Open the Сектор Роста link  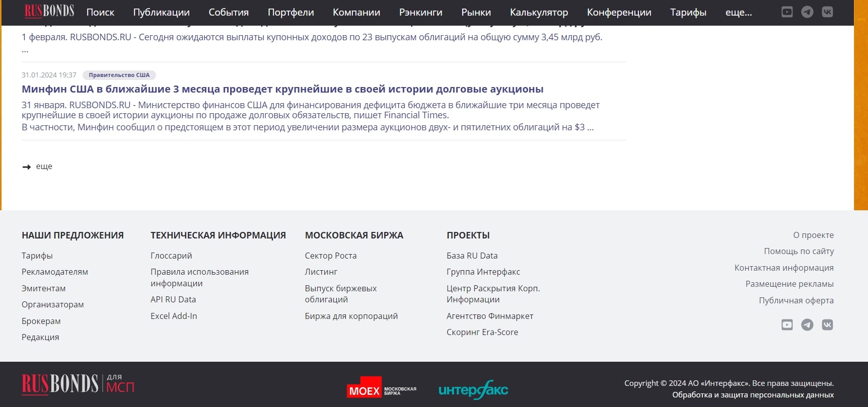click(x=331, y=256)
